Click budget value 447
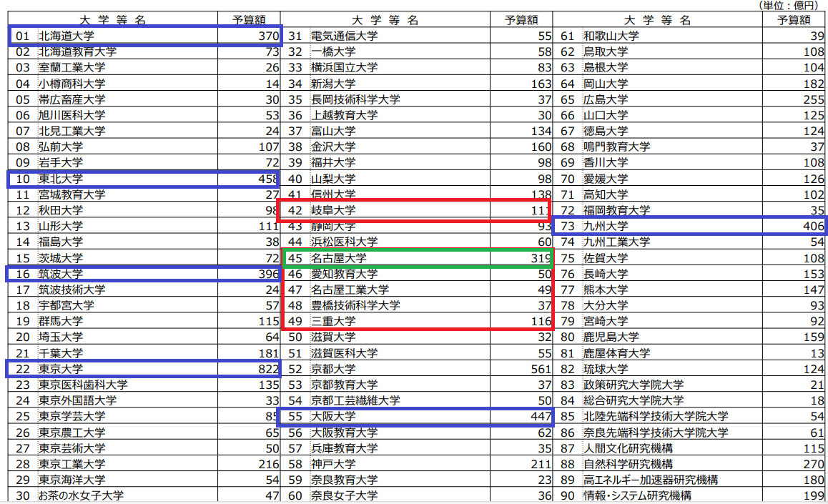828x504 pixels. point(541,416)
